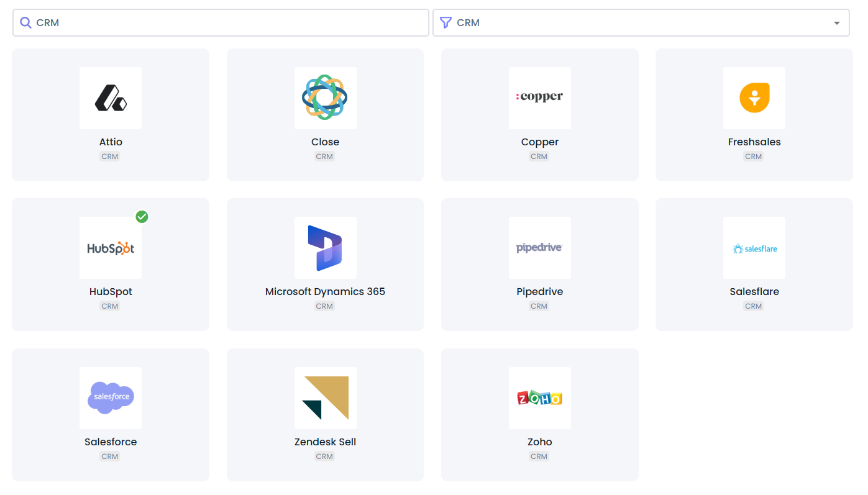Click the Attio logo icon
Image resolution: width=868 pixels, height=495 pixels.
pyautogui.click(x=111, y=98)
